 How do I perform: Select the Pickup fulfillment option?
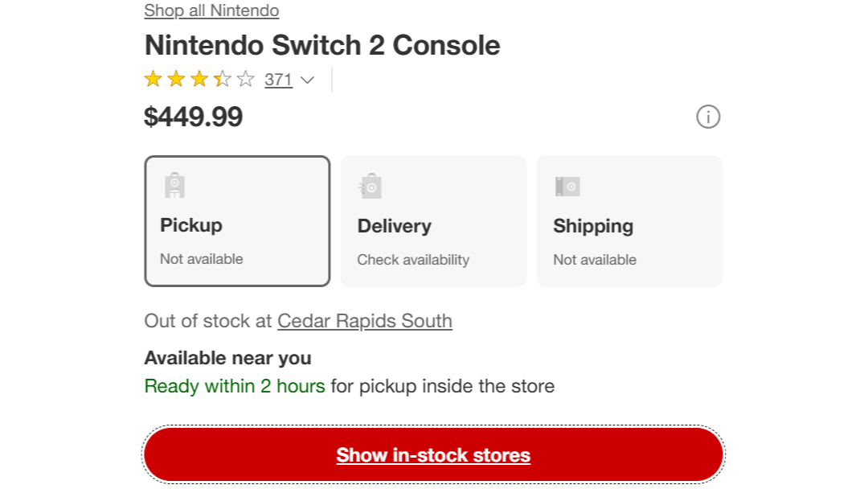click(x=237, y=220)
